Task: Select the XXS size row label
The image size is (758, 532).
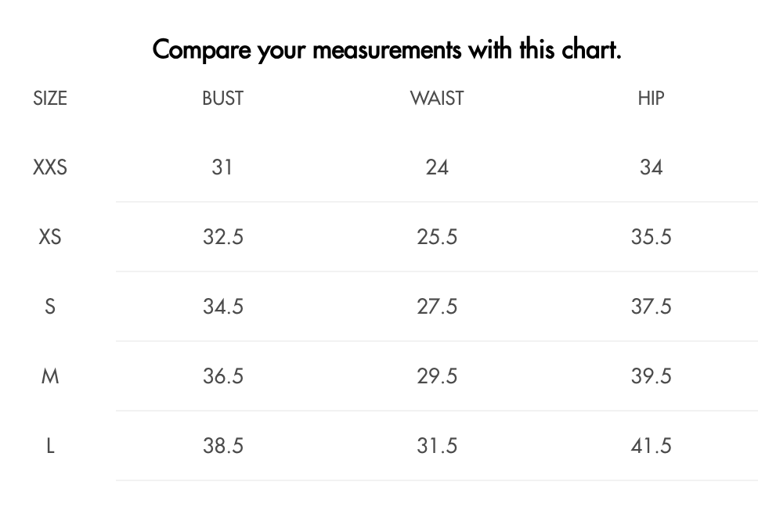Action: 50,167
